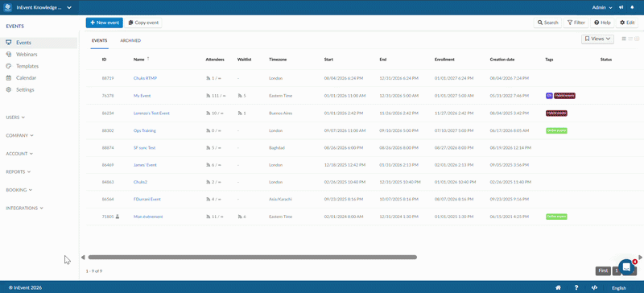Open Events in the sidebar
This screenshot has width=644, height=293.
(39, 43)
